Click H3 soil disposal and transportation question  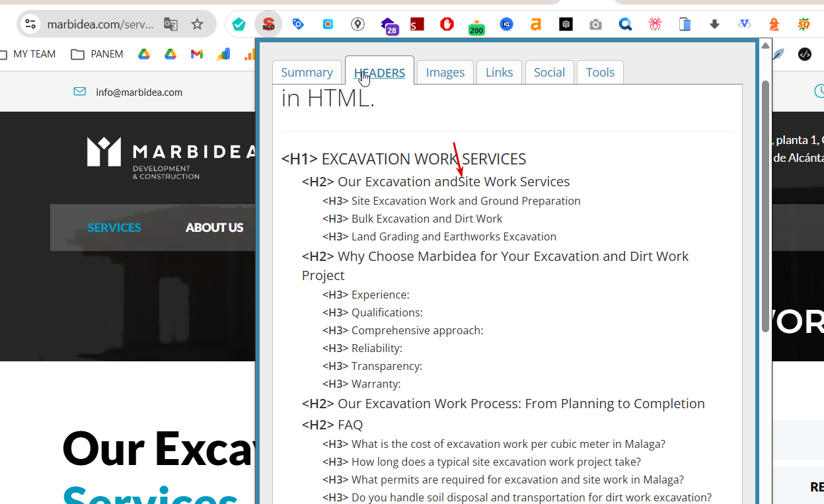517,497
